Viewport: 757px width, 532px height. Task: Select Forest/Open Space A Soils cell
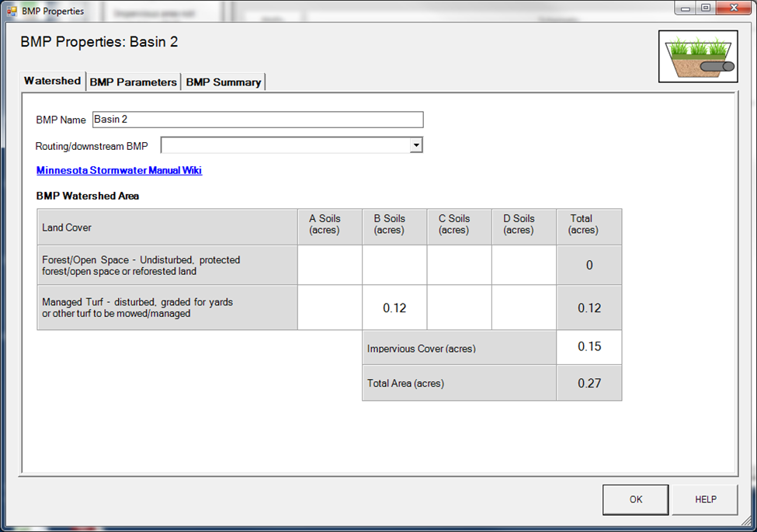click(x=329, y=265)
